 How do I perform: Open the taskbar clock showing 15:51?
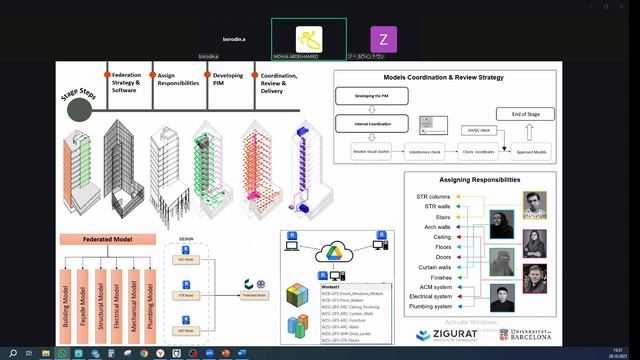[618, 353]
